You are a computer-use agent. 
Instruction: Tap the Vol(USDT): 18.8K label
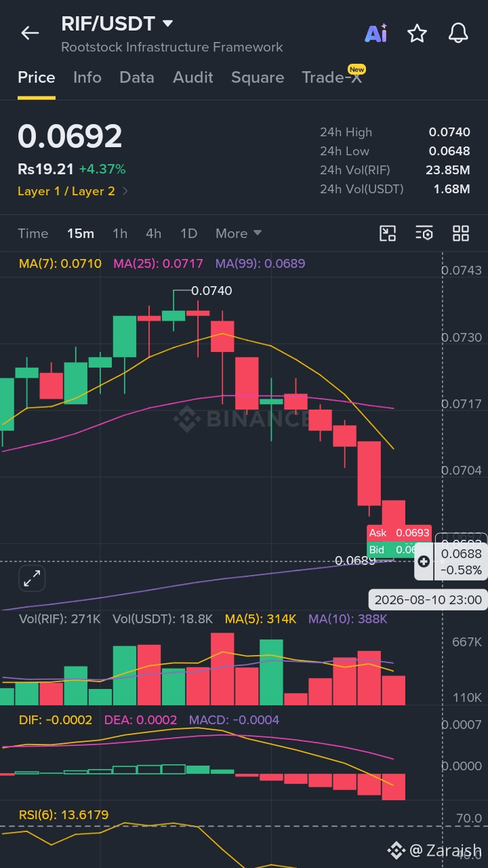click(x=163, y=619)
